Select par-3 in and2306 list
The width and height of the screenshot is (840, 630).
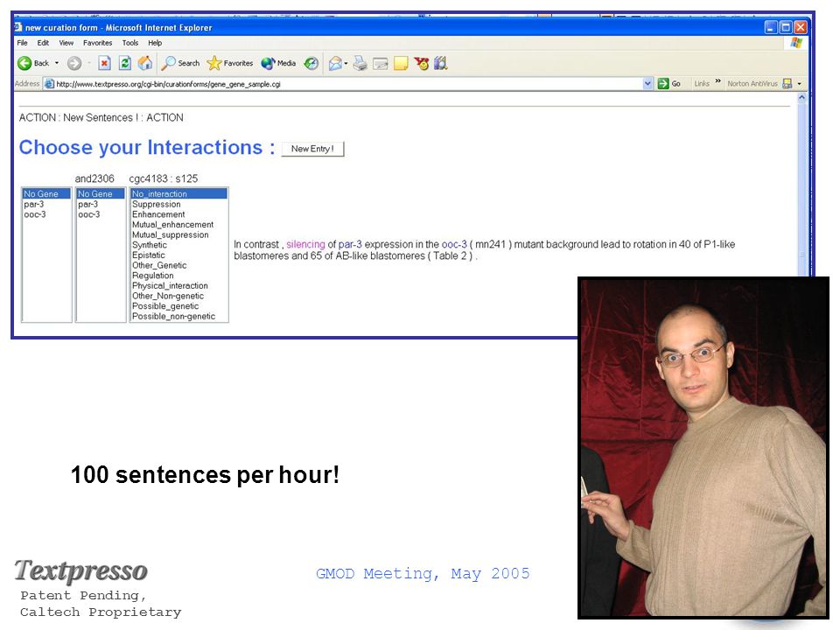[101, 204]
